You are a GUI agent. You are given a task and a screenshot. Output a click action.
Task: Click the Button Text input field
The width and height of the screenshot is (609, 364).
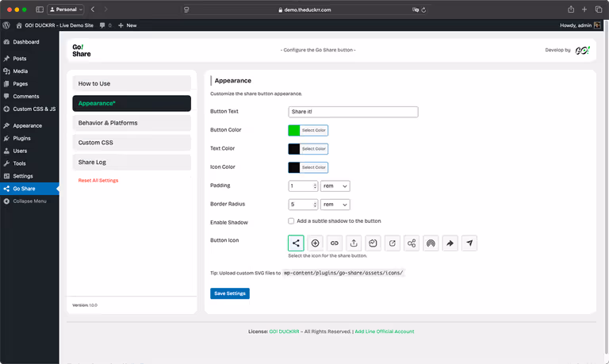click(353, 112)
